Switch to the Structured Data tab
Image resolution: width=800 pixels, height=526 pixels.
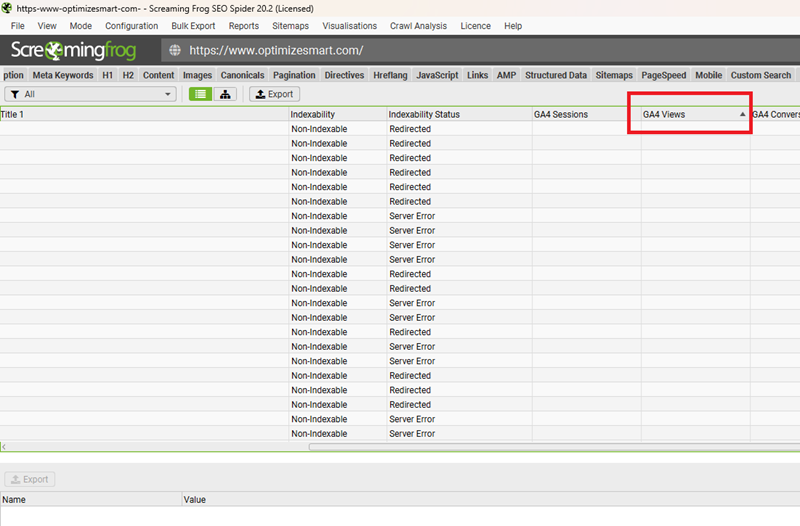coord(556,75)
